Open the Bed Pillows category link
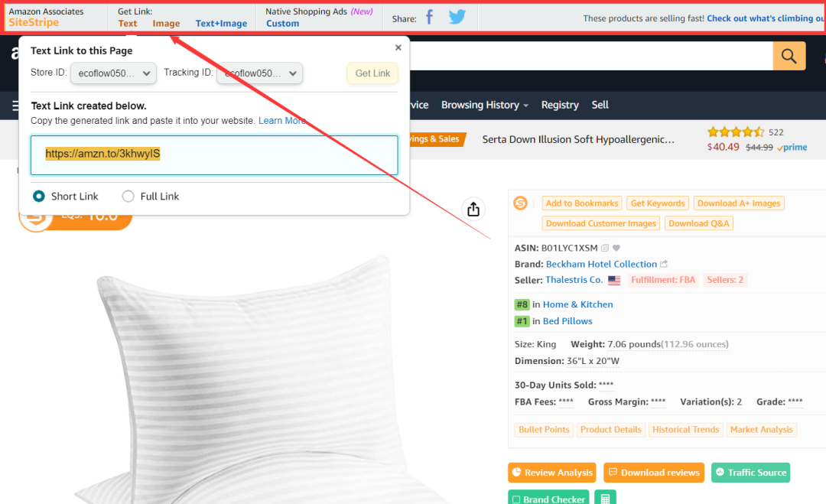Screen dimensions: 826x504 coord(567,321)
